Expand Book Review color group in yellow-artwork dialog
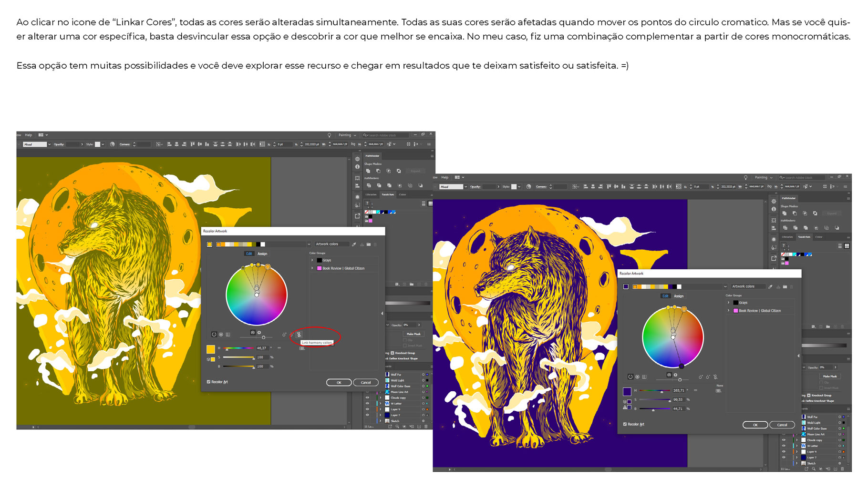This screenshot has width=868, height=488. tap(312, 268)
